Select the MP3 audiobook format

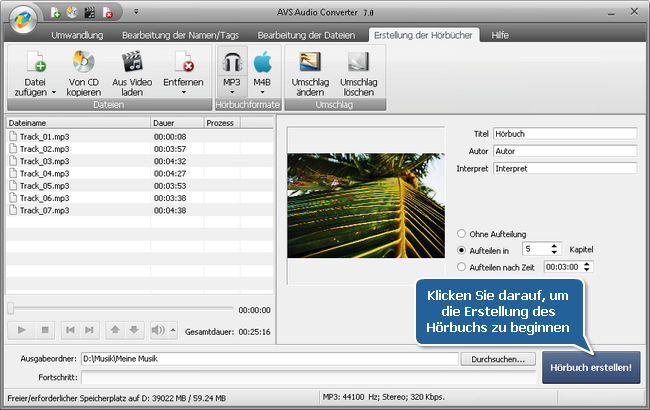point(232,64)
